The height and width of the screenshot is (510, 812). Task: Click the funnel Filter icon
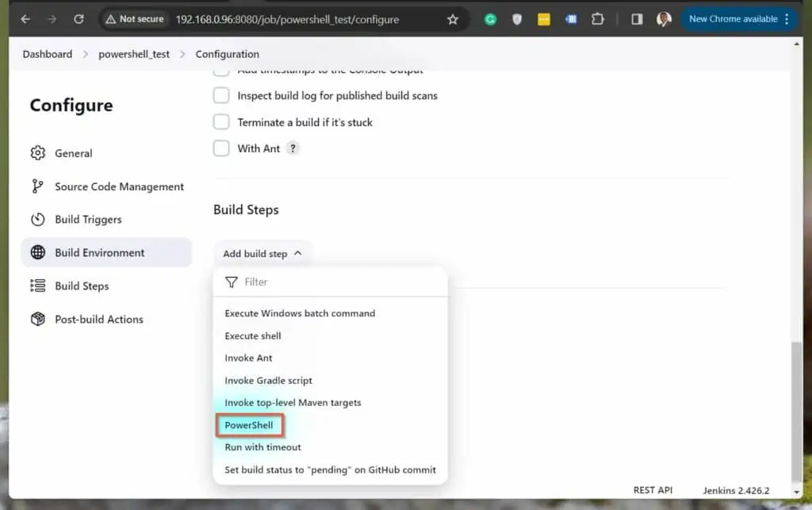tap(232, 282)
